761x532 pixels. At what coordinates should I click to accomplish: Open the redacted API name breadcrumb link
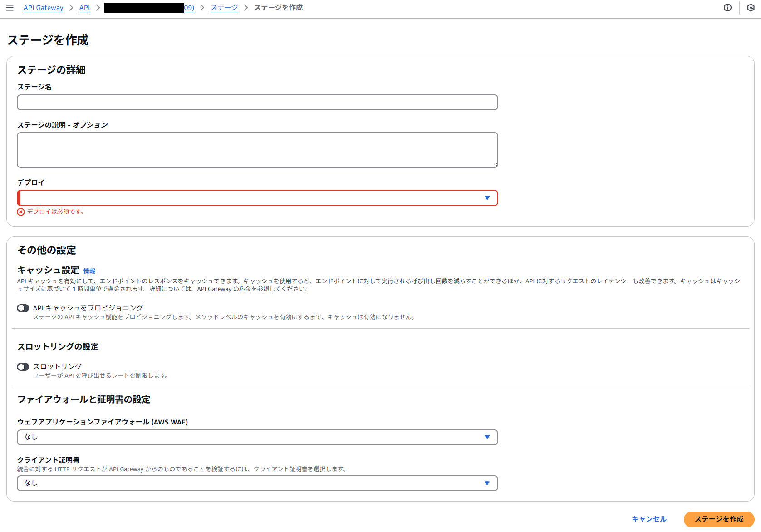[x=149, y=7]
